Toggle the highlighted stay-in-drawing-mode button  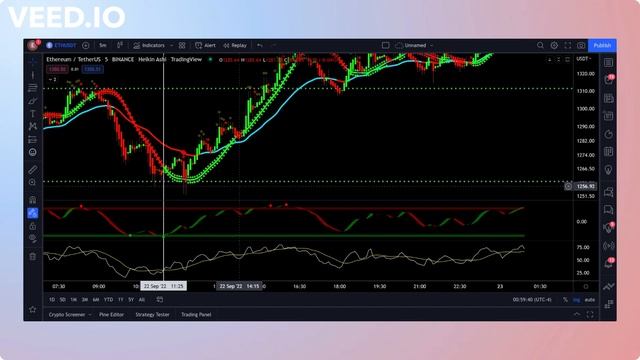pyautogui.click(x=33, y=213)
